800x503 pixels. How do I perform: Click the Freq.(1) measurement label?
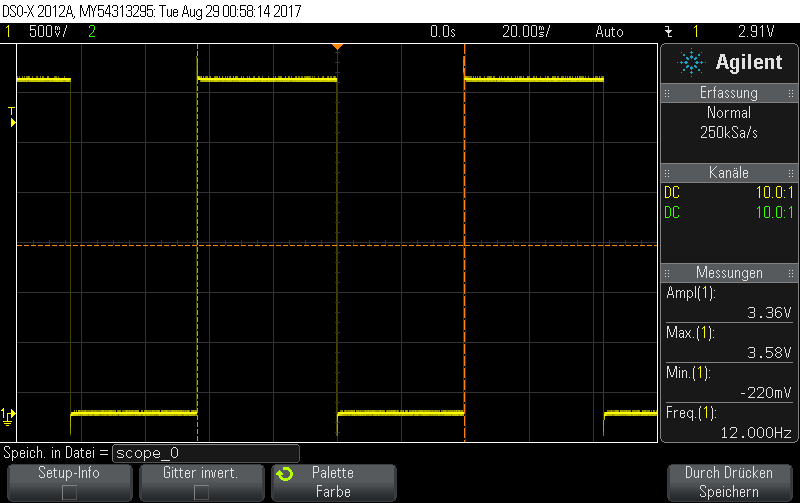tap(691, 413)
